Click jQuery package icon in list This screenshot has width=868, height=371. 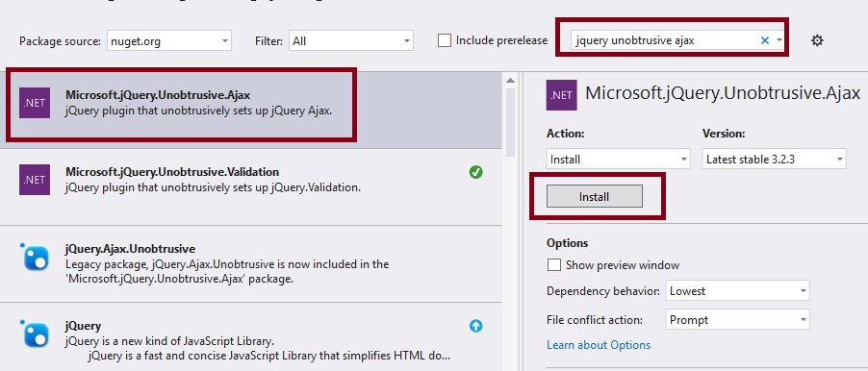[35, 333]
